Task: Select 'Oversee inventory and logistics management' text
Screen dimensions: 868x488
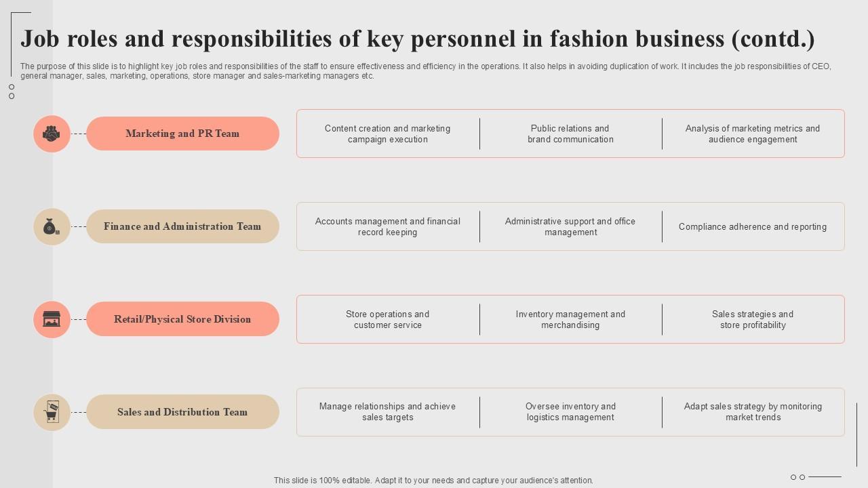Action: click(570, 412)
